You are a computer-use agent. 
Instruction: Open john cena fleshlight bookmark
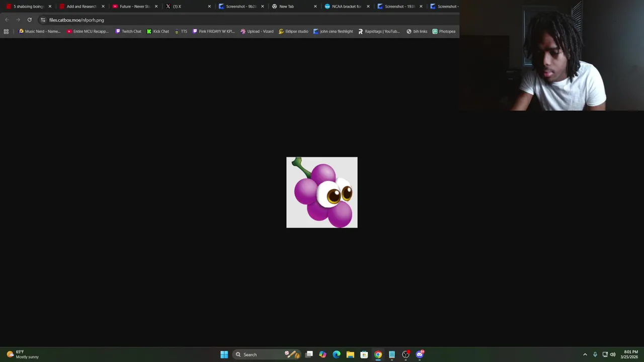333,31
